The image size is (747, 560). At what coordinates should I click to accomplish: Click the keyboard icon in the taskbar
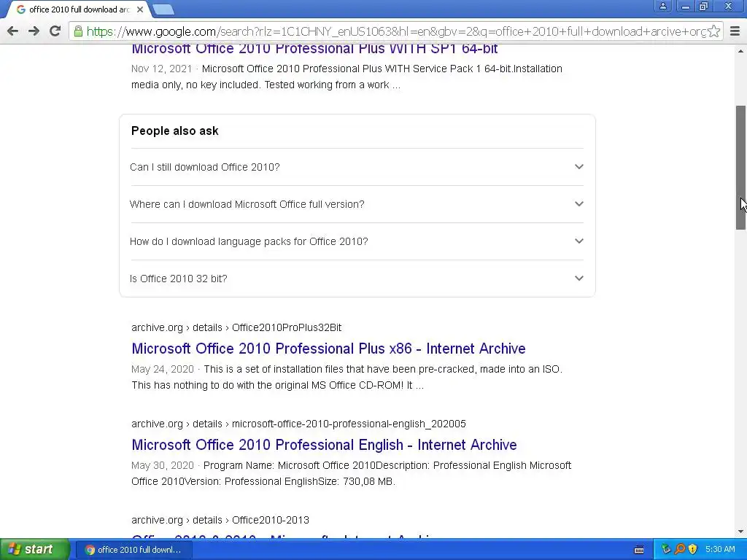click(x=639, y=550)
